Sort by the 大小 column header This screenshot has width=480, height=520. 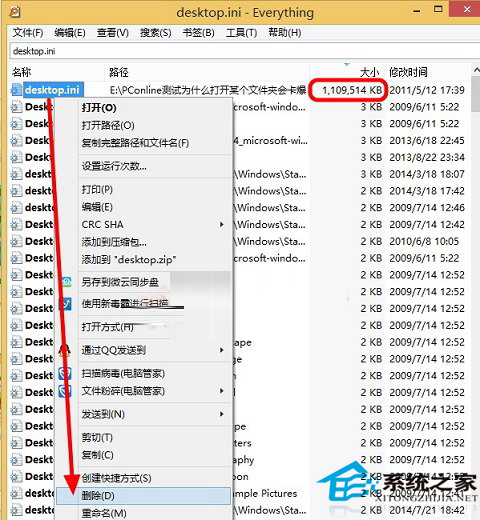pos(369,72)
